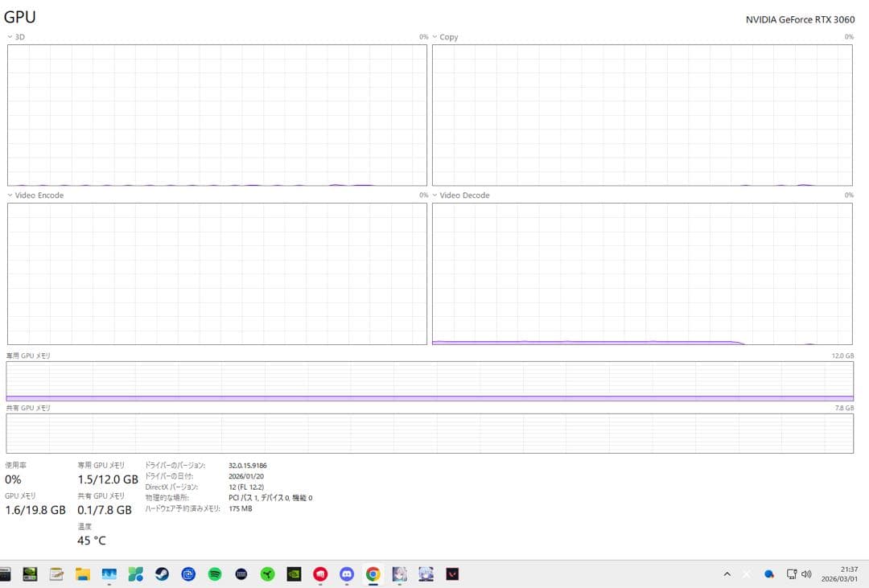Launch Steam from the taskbar
Image resolution: width=869 pixels, height=588 pixels.
162,574
